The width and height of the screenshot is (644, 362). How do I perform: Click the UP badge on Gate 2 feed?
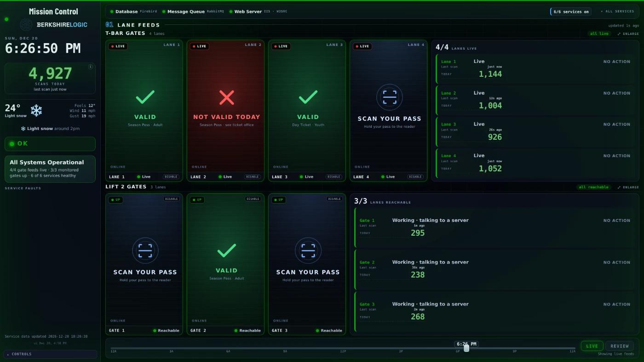click(197, 200)
